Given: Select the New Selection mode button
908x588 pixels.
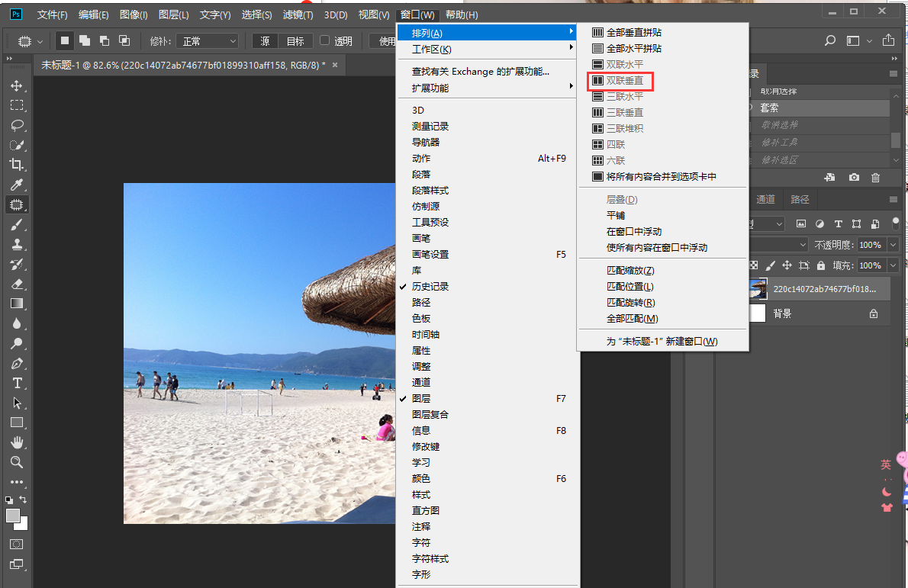Looking at the screenshot, I should tap(65, 40).
